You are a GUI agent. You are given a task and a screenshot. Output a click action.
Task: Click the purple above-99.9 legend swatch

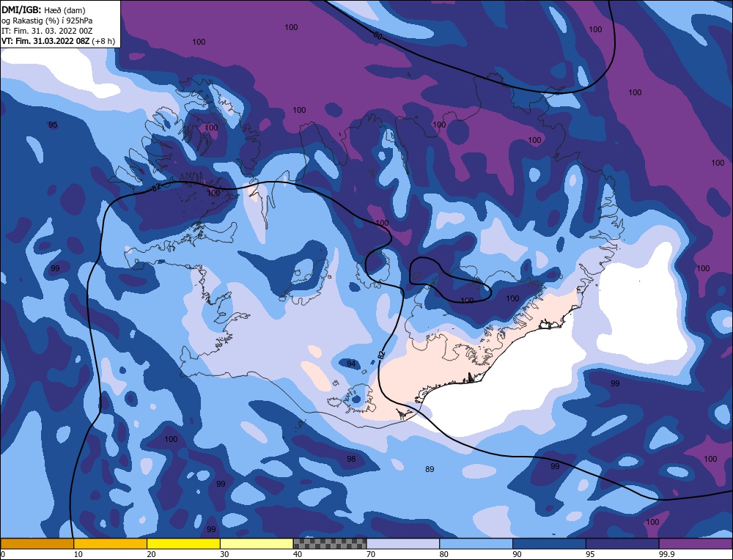696,543
